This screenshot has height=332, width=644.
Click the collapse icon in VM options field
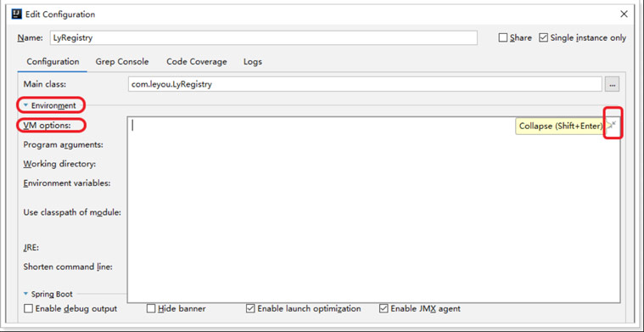(x=612, y=125)
